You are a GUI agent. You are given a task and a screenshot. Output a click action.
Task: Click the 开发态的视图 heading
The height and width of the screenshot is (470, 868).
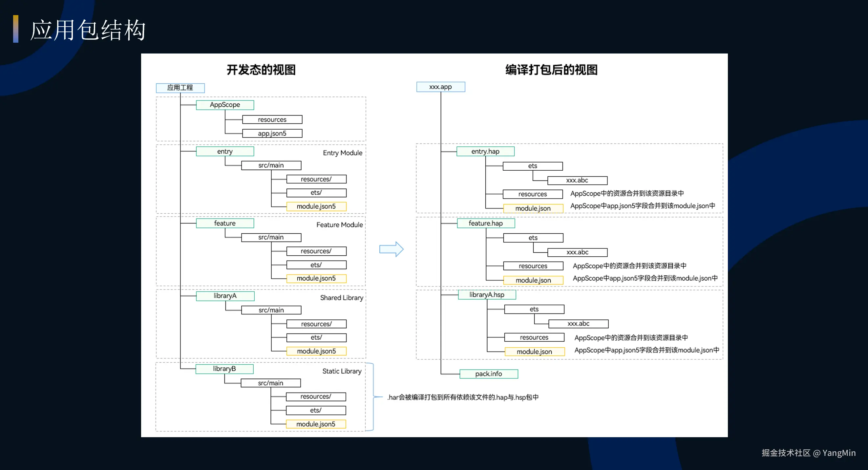click(261, 70)
